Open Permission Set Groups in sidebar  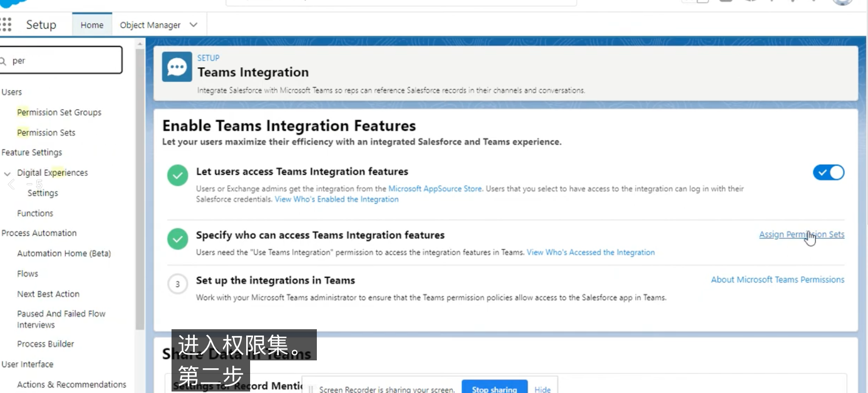59,112
